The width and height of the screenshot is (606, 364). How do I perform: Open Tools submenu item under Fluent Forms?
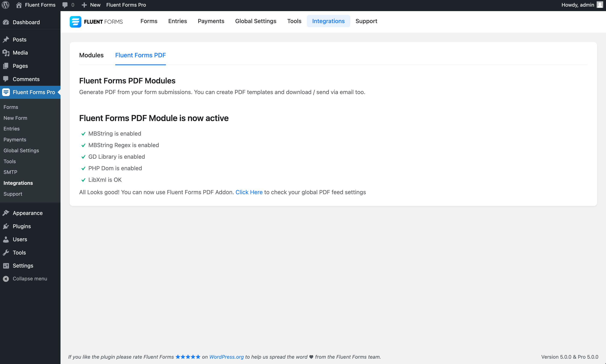tap(10, 161)
